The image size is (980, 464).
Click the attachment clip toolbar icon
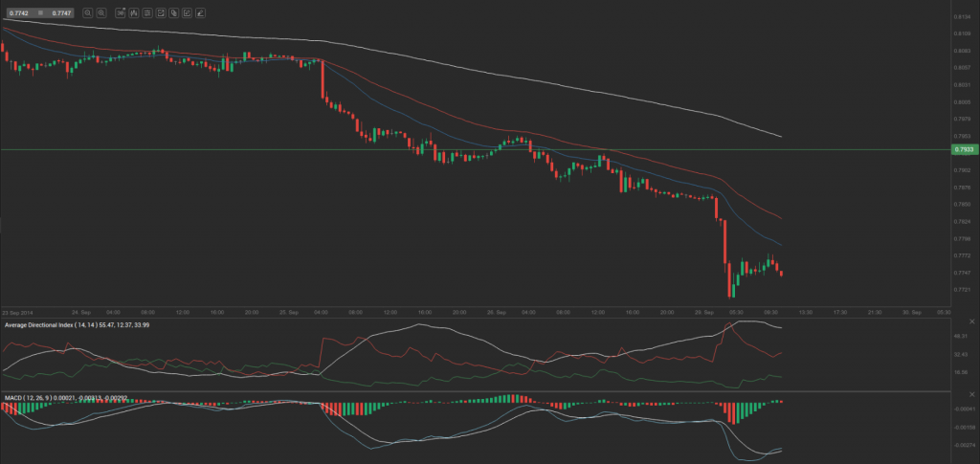(174, 12)
